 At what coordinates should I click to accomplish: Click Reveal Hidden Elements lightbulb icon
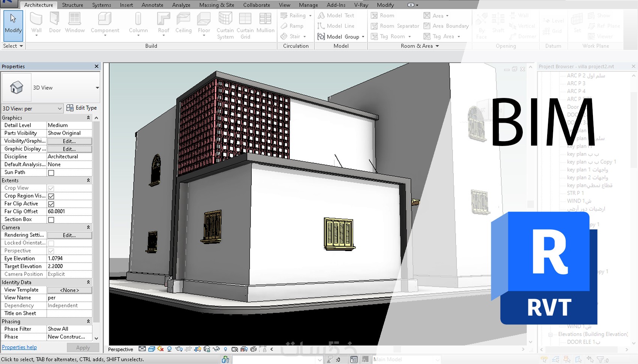pyautogui.click(x=225, y=349)
